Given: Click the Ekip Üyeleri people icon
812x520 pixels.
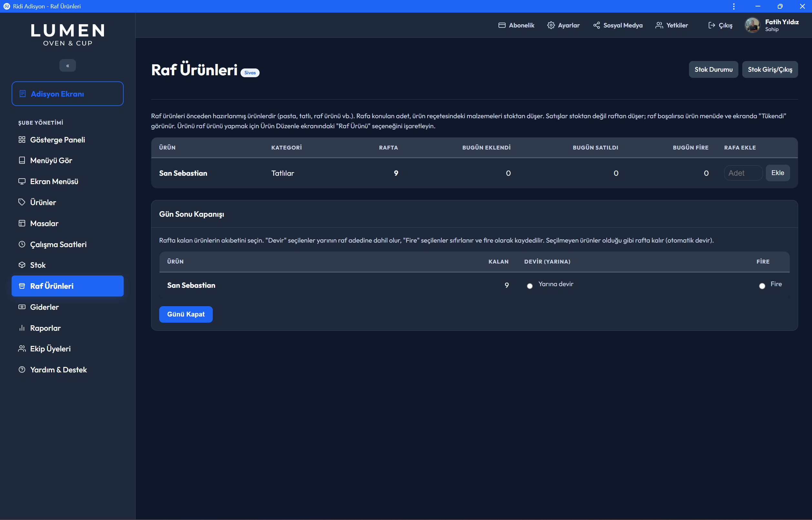Looking at the screenshot, I should [x=22, y=349].
